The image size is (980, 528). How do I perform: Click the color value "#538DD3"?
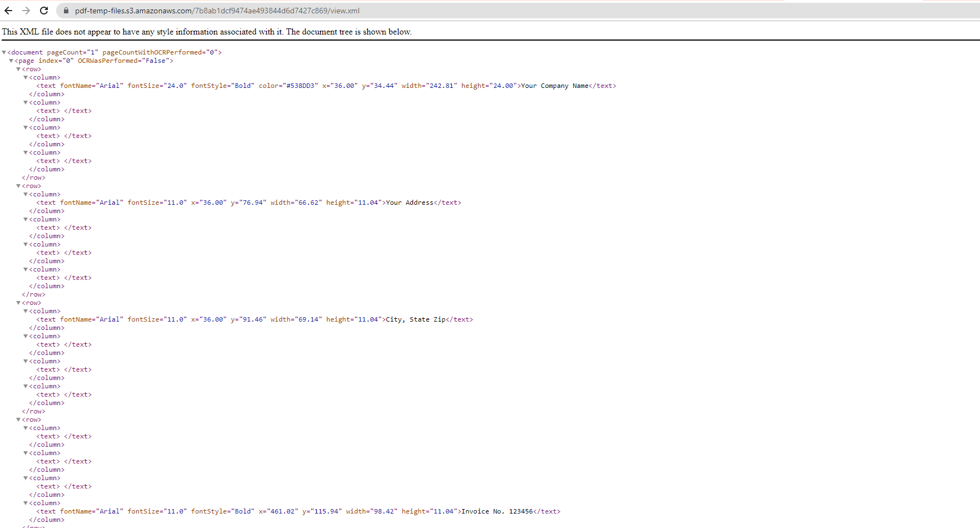coord(300,86)
